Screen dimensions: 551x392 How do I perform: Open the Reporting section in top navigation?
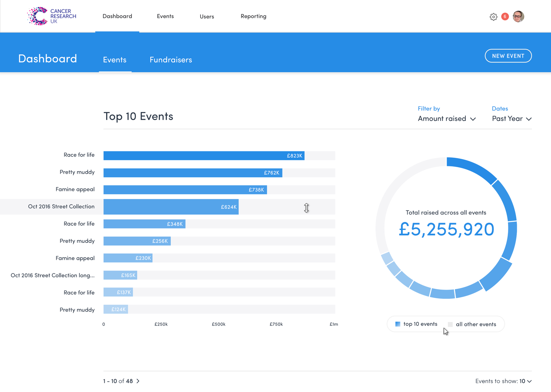coord(253,16)
